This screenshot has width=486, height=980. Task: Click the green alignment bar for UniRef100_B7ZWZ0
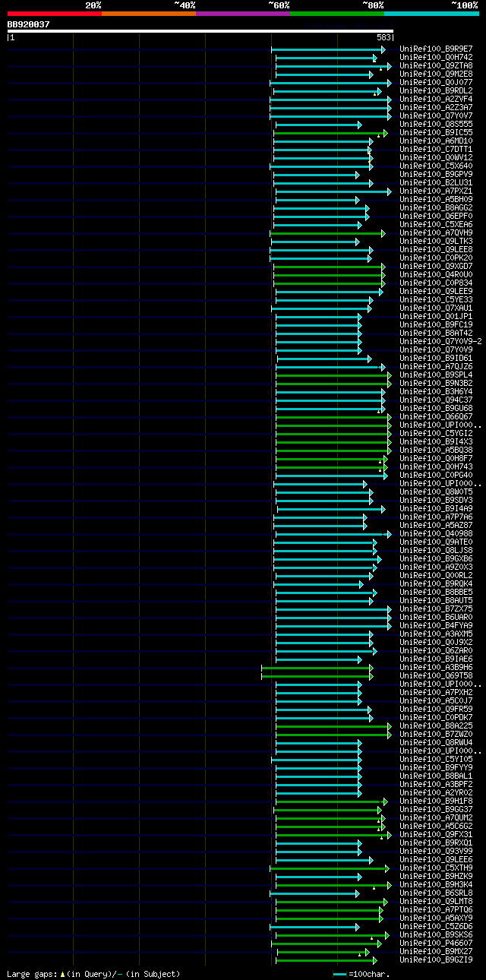coord(333,734)
